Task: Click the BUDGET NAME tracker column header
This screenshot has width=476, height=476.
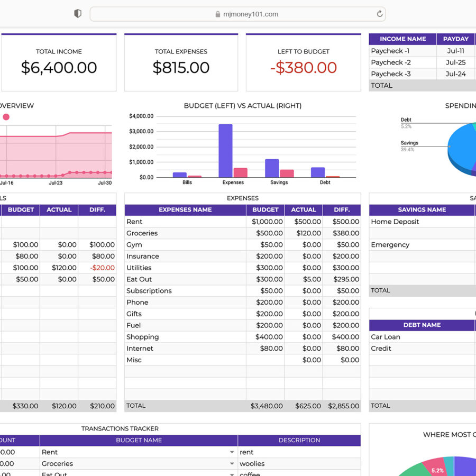Action: point(139,440)
